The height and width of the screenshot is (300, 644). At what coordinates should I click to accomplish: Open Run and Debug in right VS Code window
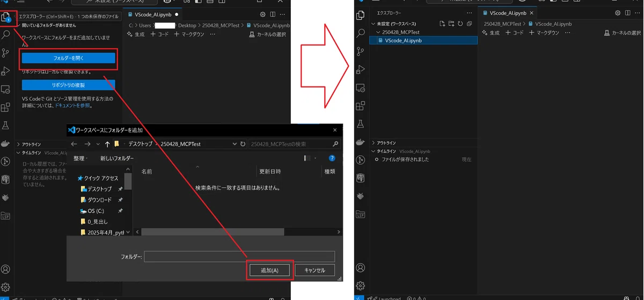(361, 69)
